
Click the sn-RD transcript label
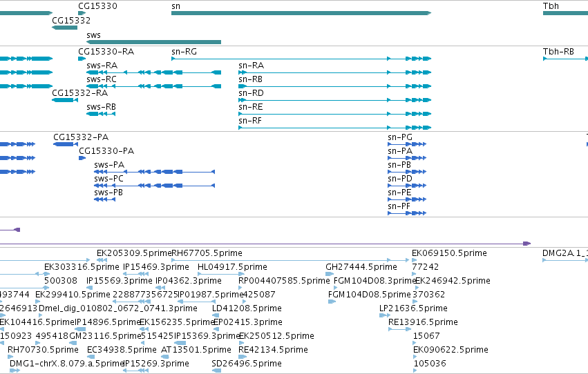point(251,93)
